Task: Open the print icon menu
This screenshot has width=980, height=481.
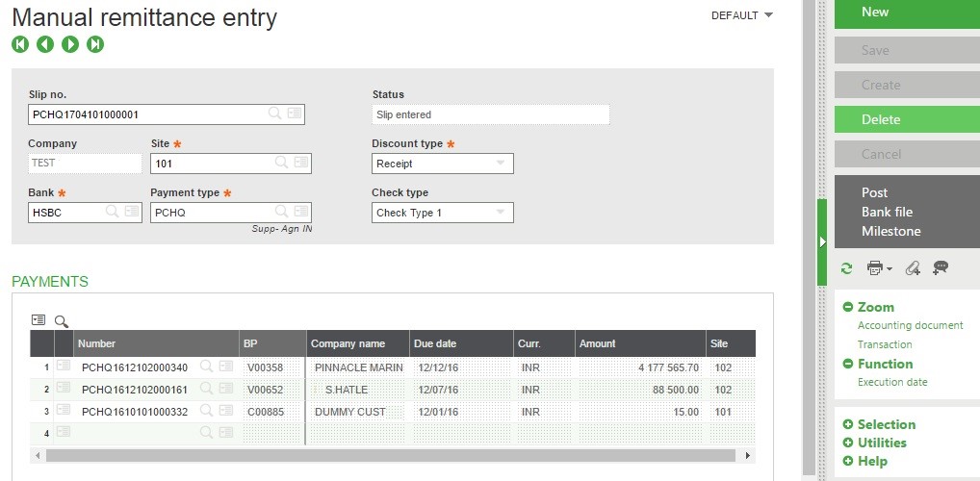Action: click(879, 268)
